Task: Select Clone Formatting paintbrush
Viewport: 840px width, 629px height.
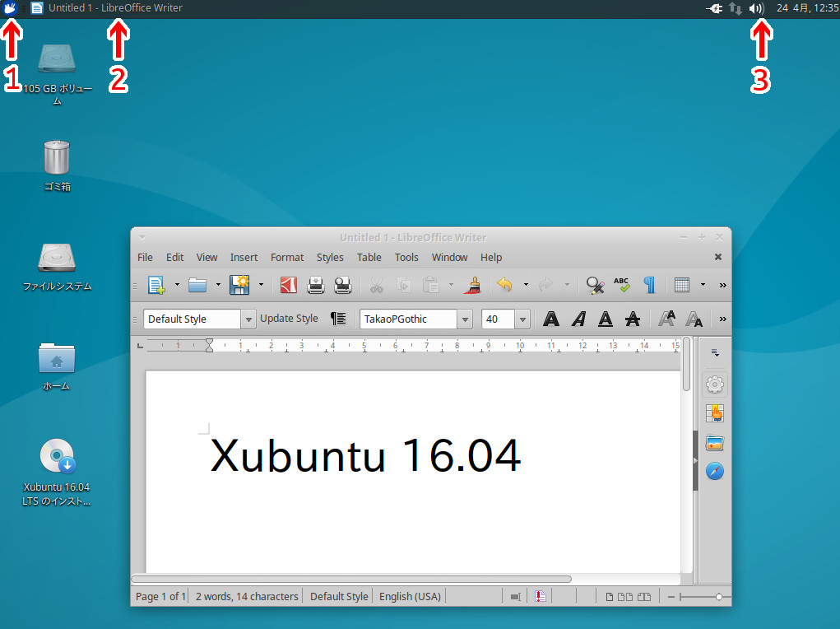Action: (x=472, y=285)
